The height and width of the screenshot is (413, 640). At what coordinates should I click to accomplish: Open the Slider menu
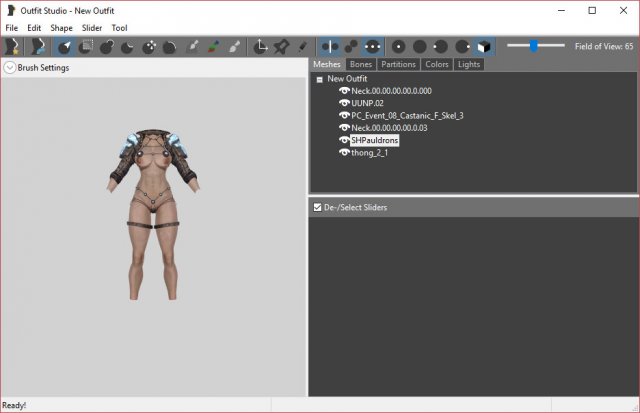pos(92,28)
